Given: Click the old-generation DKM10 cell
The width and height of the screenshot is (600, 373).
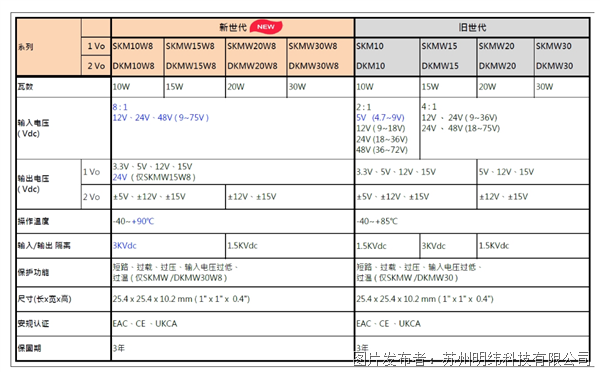Looking at the screenshot, I should (x=370, y=66).
